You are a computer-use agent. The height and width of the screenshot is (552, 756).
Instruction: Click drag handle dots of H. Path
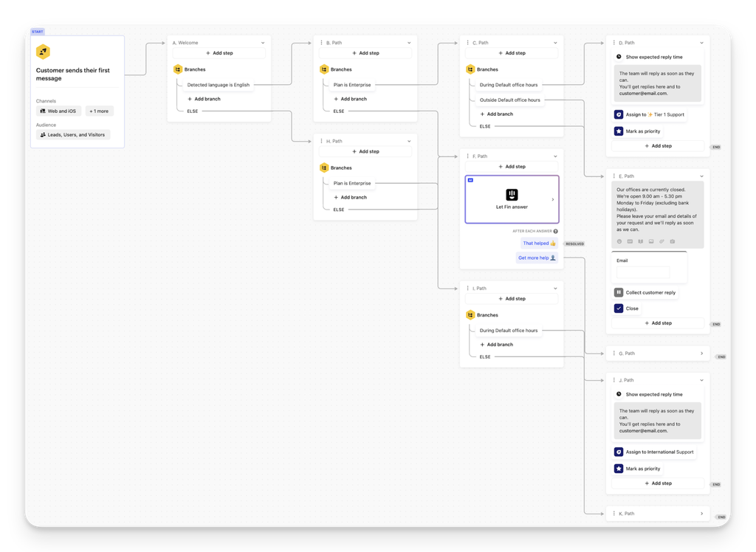[322, 141]
